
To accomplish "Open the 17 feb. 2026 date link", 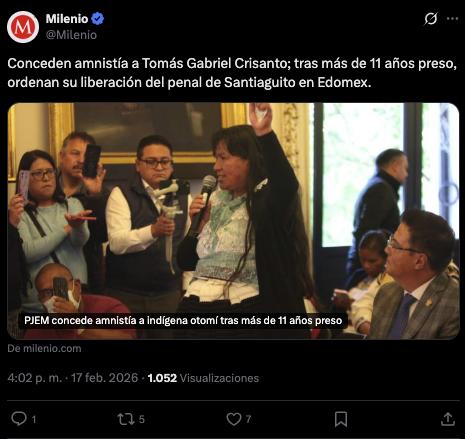I will tap(104, 378).
